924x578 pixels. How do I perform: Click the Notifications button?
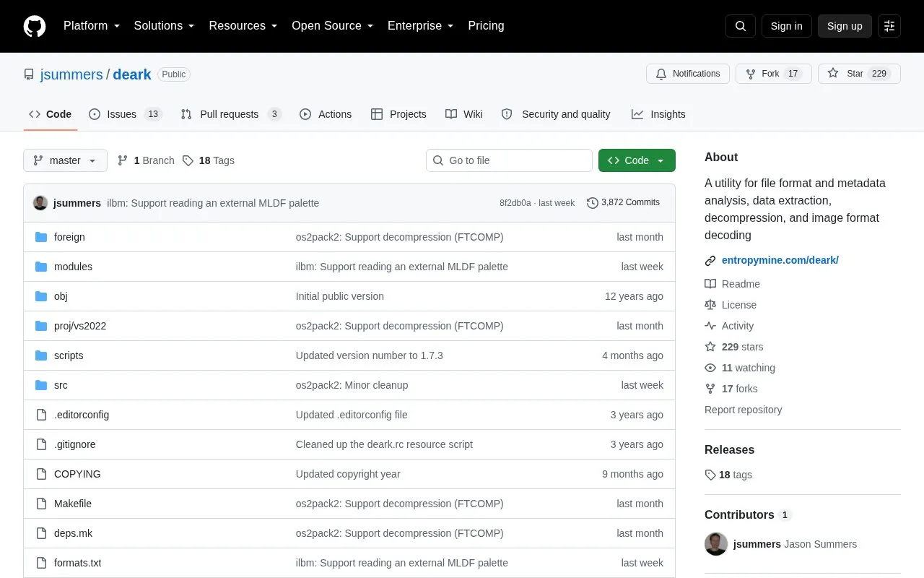point(688,74)
